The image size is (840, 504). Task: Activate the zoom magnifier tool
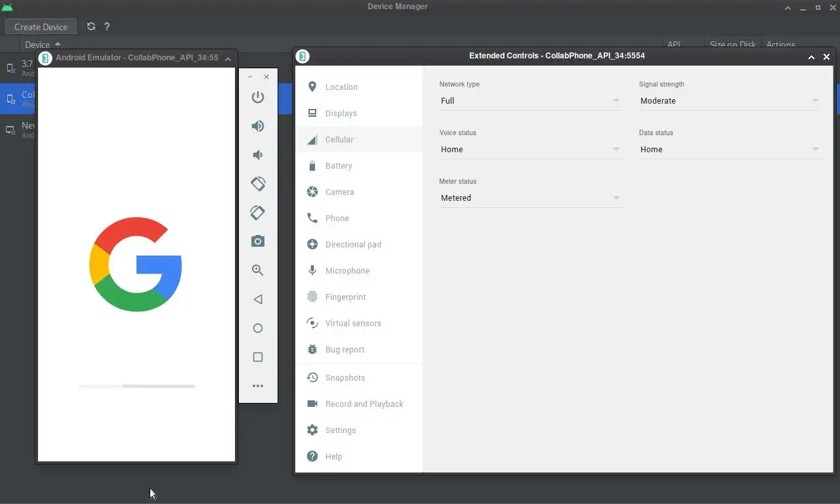pyautogui.click(x=258, y=270)
